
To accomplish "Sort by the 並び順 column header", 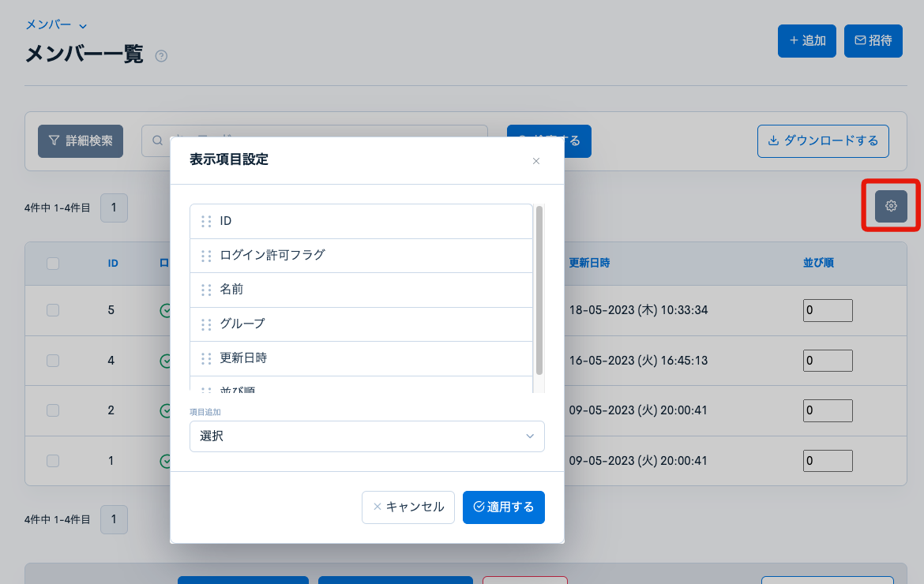I will click(818, 263).
